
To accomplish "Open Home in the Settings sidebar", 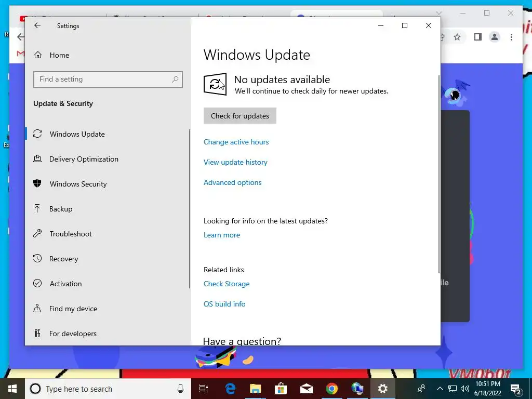I will (x=59, y=55).
